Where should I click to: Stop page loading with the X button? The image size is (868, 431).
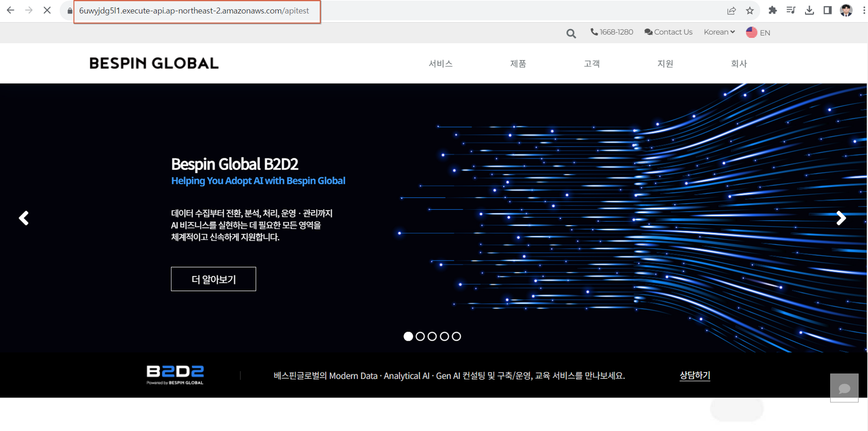pyautogui.click(x=47, y=10)
